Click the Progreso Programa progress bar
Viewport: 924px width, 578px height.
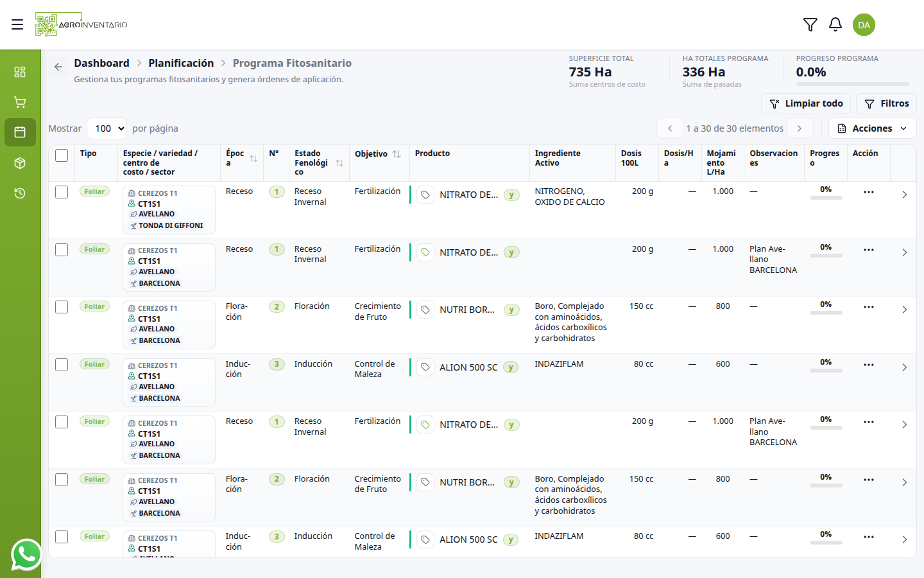852,84
